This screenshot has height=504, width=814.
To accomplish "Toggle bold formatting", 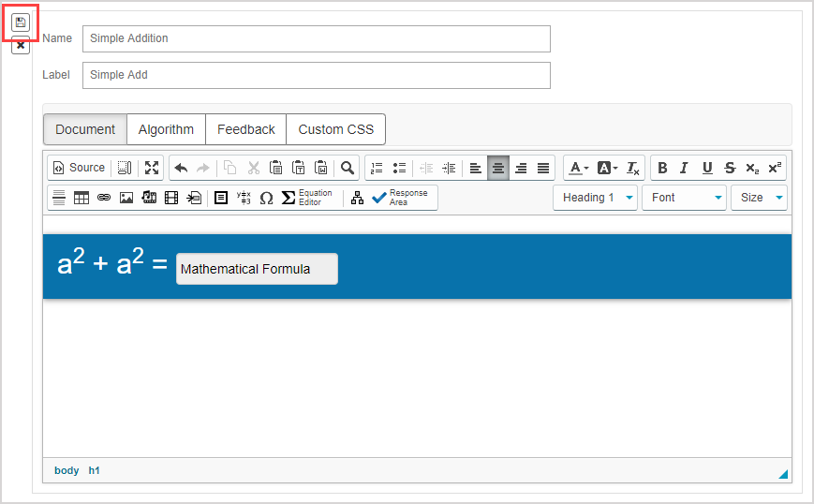I will (662, 168).
